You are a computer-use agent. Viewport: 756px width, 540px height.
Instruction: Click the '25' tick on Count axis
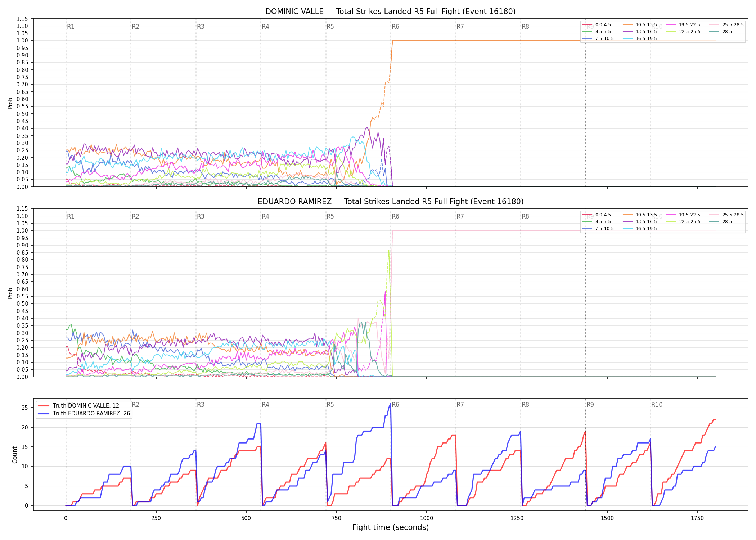pyautogui.click(x=25, y=408)
